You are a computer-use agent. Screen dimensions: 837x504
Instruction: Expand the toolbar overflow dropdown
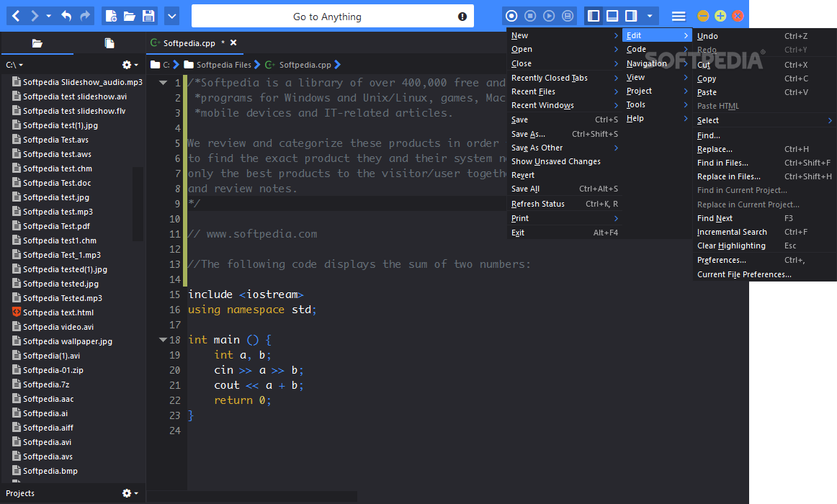pyautogui.click(x=172, y=16)
